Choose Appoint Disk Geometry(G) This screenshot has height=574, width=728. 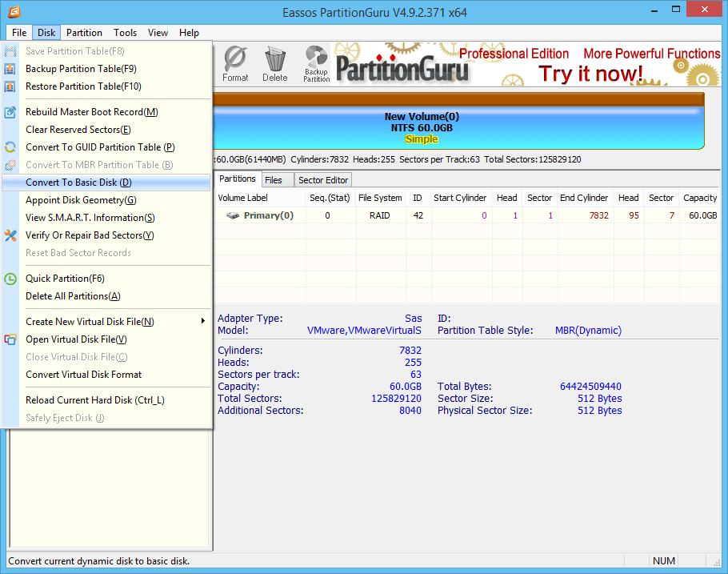click(x=106, y=200)
